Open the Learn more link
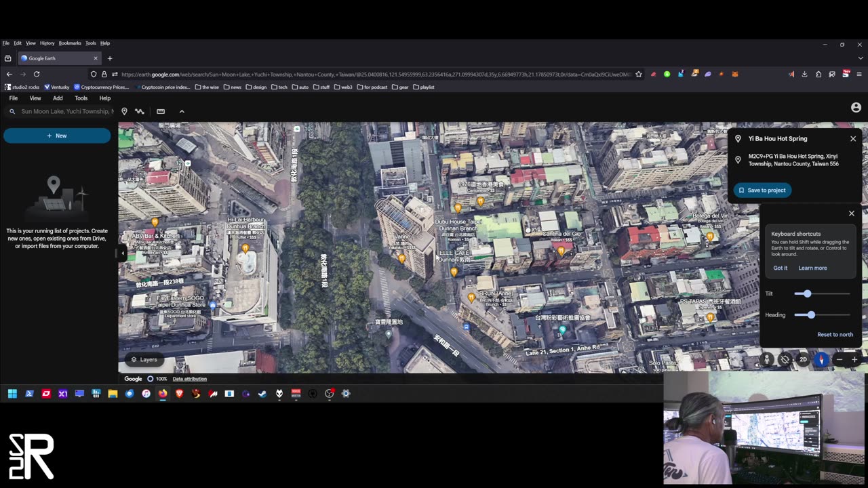The width and height of the screenshot is (868, 488). tap(812, 268)
